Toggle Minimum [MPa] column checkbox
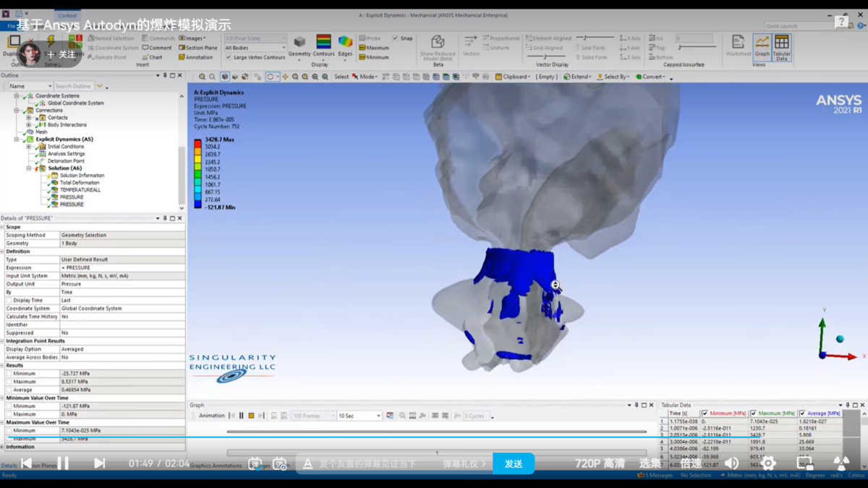 [x=705, y=414]
